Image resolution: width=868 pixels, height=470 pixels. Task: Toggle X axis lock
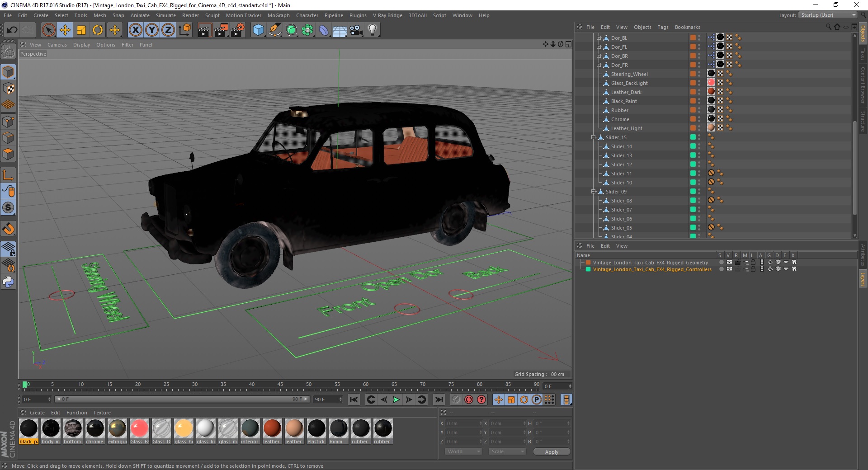pyautogui.click(x=135, y=30)
